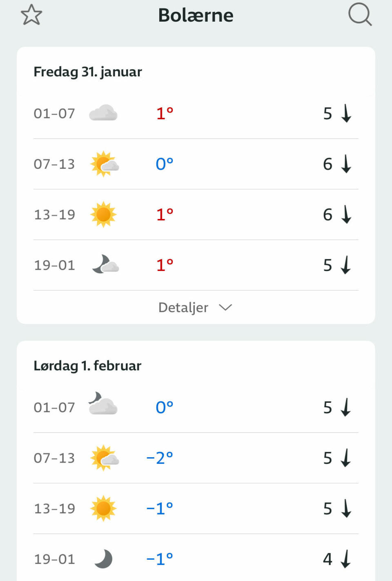Tap the moon-cloud icon Friday 19-01
Screen dimensions: 392x581
coord(105,265)
